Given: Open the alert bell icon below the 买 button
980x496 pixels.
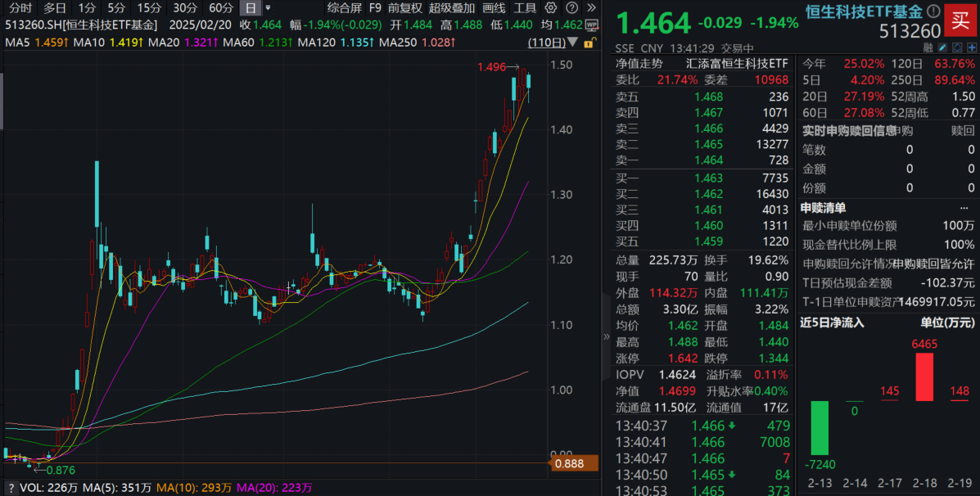Looking at the screenshot, I should pyautogui.click(x=958, y=47).
